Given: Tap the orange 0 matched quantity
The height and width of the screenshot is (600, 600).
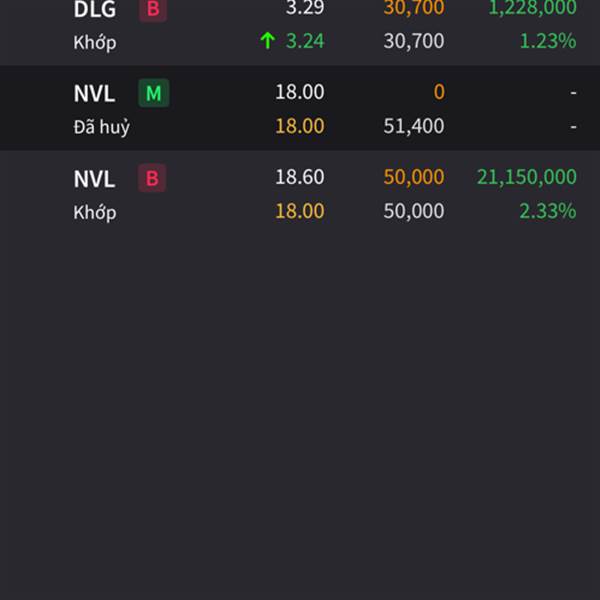Looking at the screenshot, I should 439,92.
